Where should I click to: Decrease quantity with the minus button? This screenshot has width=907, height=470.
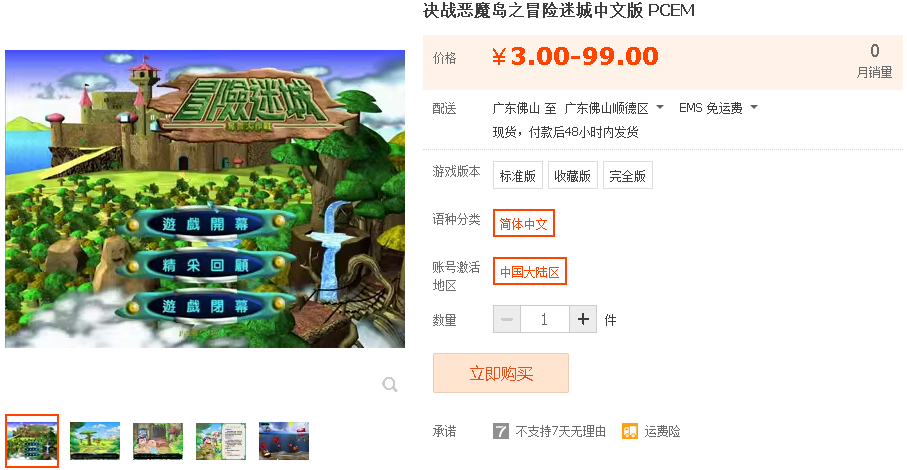(x=507, y=319)
